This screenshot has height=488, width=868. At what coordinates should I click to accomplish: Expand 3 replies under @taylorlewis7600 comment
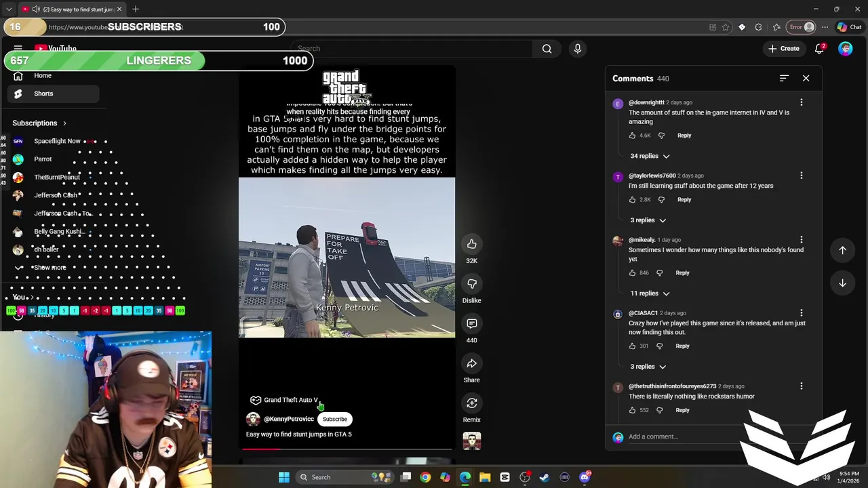tap(648, 220)
